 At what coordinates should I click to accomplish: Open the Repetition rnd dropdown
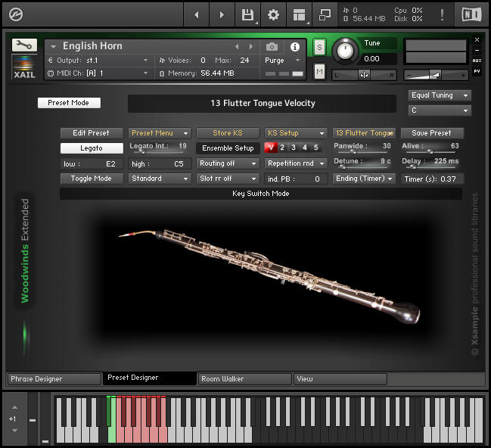pos(296,163)
